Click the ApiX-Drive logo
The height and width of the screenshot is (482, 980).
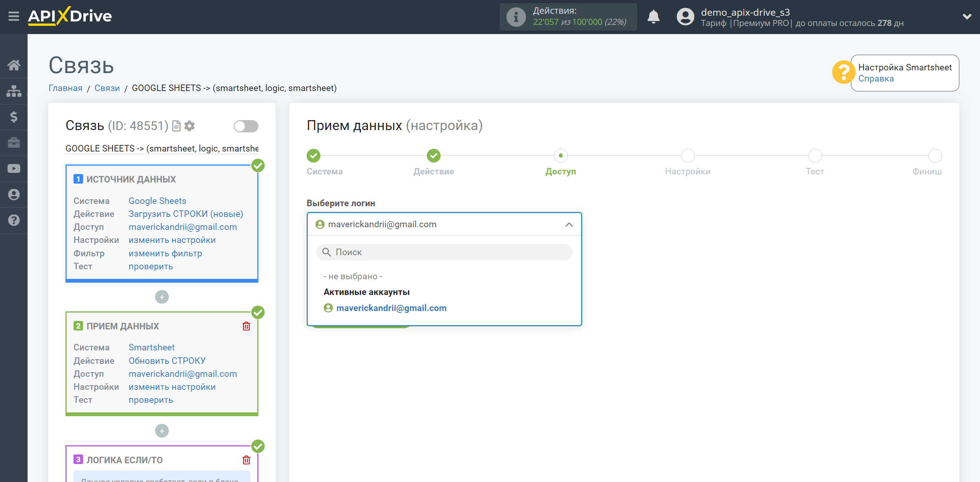(70, 16)
